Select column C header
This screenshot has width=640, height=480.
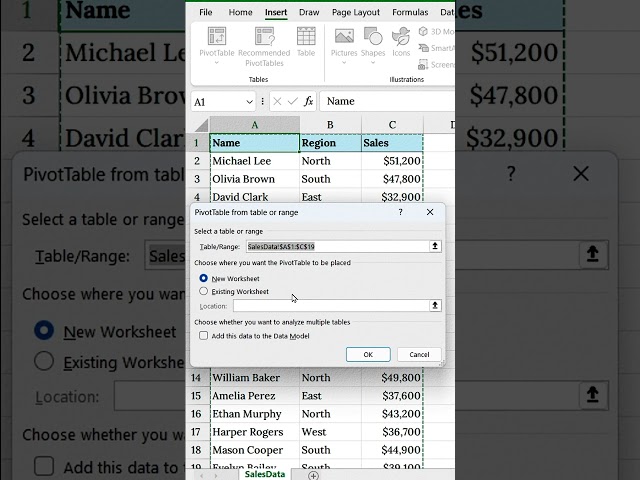point(392,124)
